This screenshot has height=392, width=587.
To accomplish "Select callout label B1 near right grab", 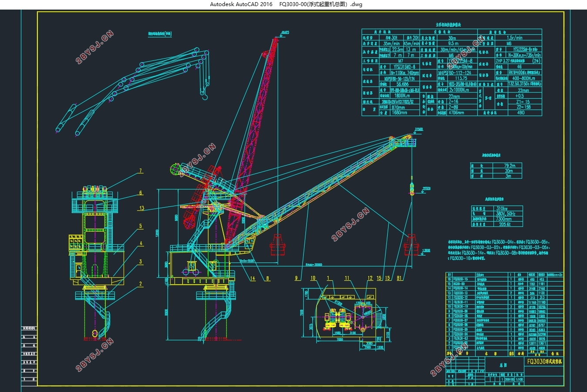I will (399, 278).
